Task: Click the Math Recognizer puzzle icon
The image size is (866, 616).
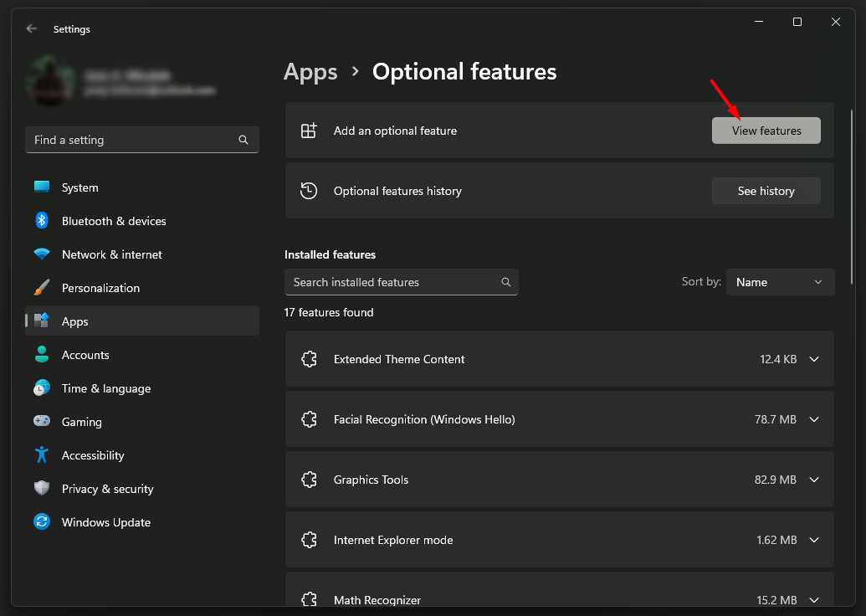Action: [x=310, y=599]
